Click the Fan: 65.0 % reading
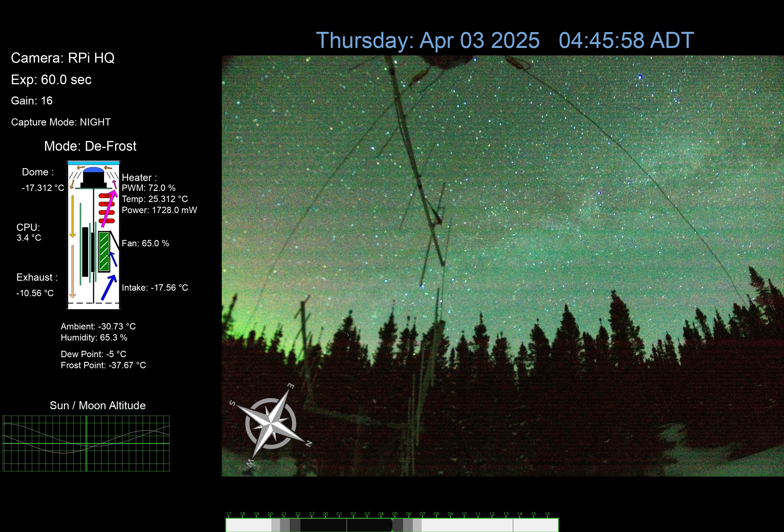Image resolution: width=784 pixels, height=532 pixels. (145, 243)
